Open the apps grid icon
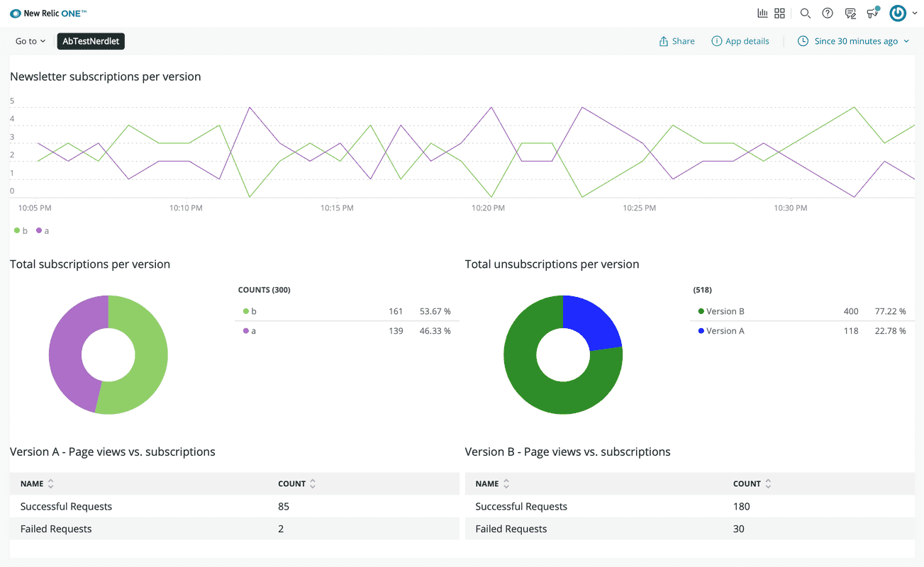Screen dimensions: 924x567 780,13
